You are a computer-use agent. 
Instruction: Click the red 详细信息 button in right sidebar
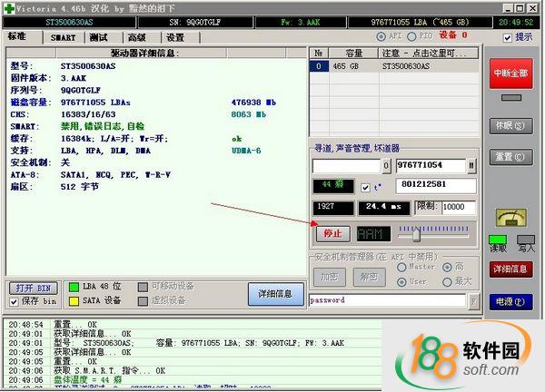tap(510, 269)
